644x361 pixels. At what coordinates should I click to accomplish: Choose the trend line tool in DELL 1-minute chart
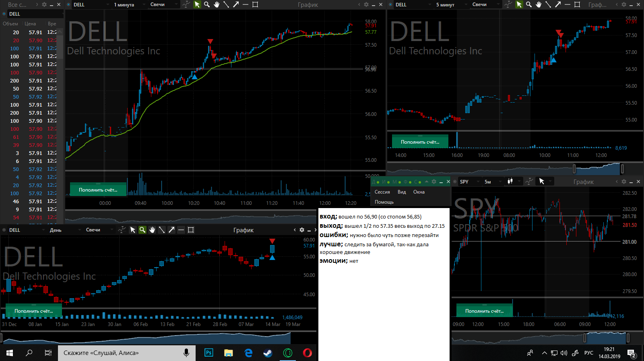click(x=226, y=4)
